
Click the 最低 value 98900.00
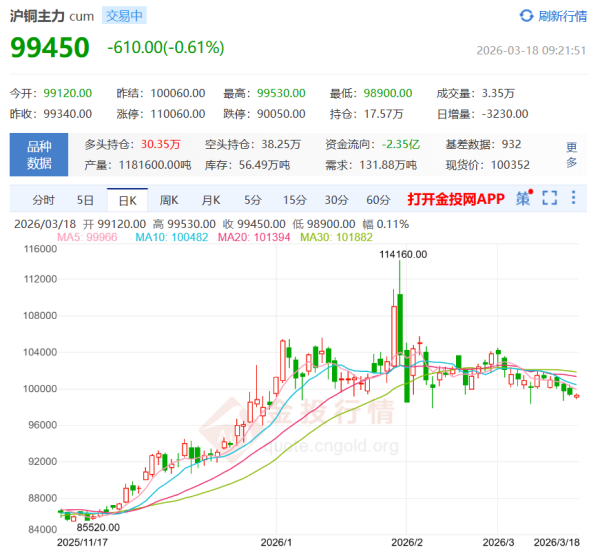tap(388, 93)
